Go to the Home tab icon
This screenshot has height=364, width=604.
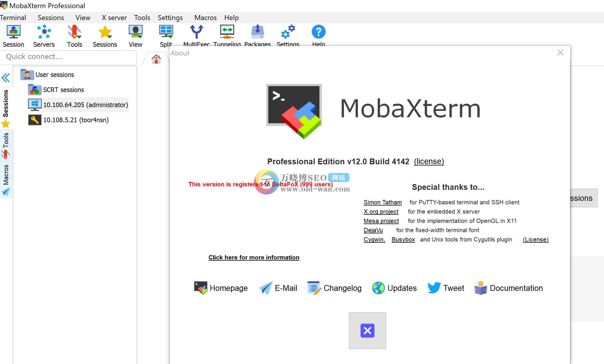pos(156,59)
